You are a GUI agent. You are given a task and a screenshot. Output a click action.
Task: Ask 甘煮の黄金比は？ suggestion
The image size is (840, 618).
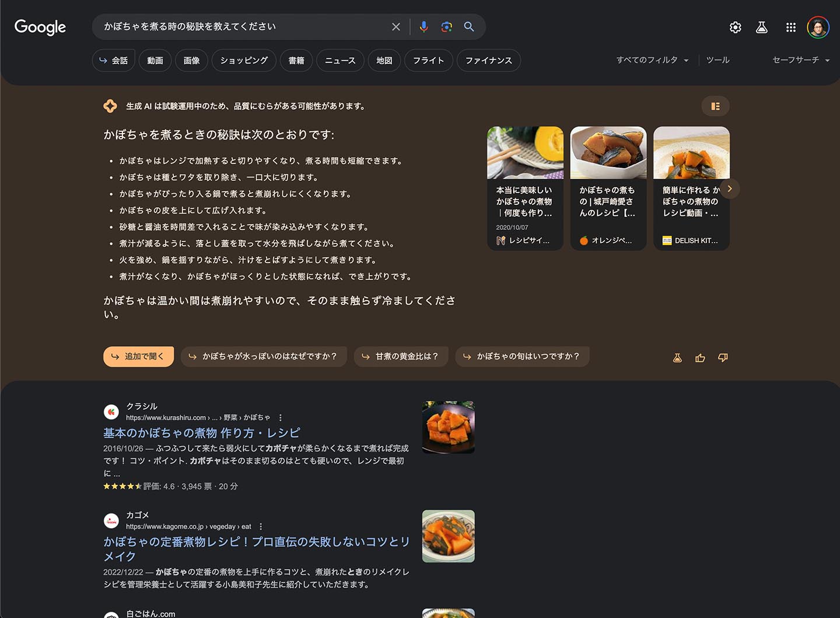coord(401,357)
